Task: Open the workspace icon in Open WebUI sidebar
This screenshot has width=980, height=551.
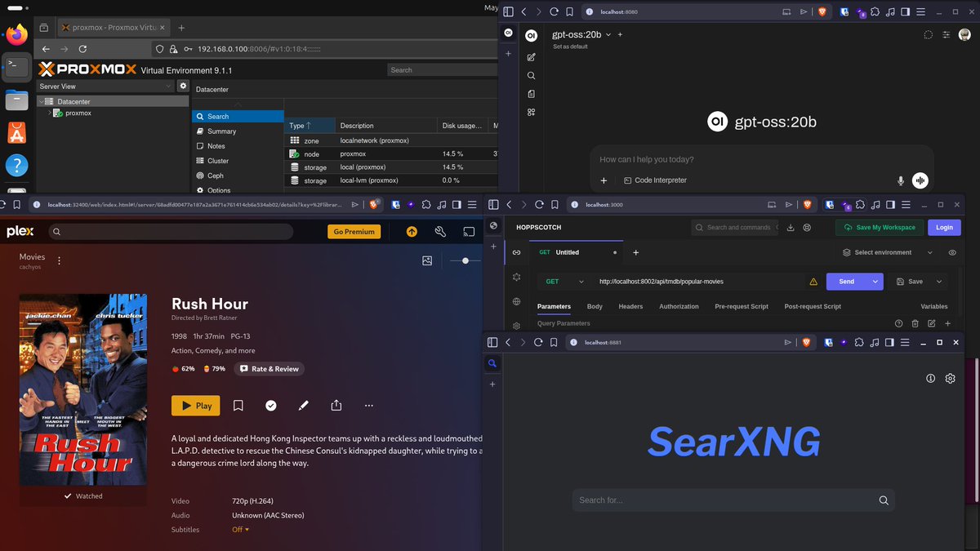Action: pyautogui.click(x=532, y=113)
